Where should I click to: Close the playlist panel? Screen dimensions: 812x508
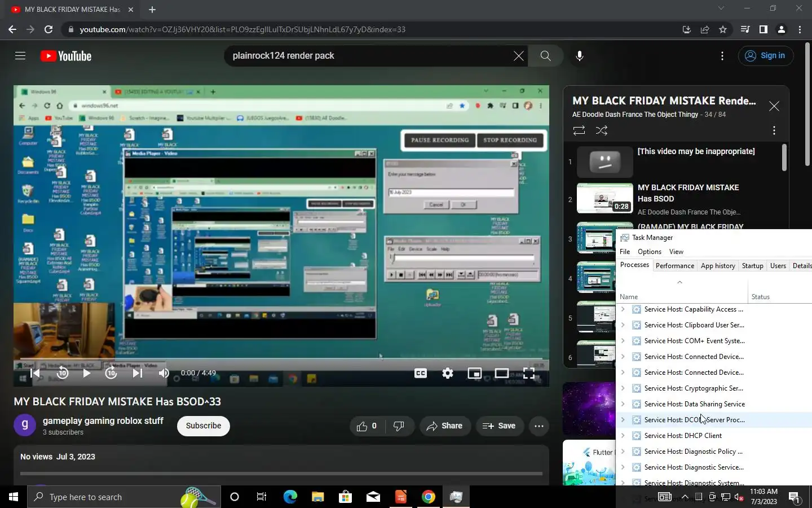point(774,106)
